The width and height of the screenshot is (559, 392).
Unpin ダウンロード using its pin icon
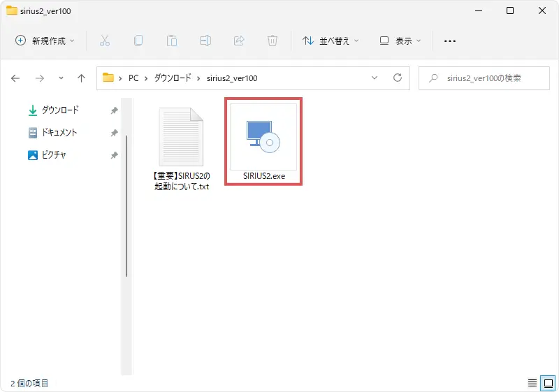[114, 110]
